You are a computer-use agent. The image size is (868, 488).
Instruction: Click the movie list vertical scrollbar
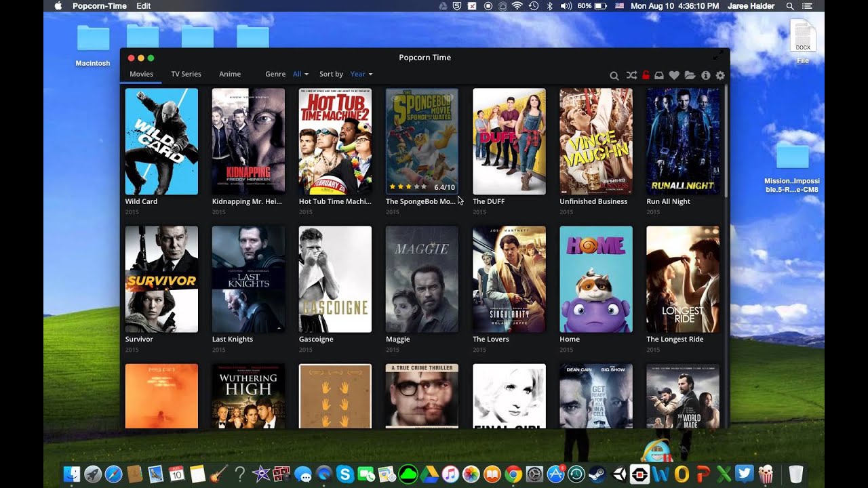726,141
